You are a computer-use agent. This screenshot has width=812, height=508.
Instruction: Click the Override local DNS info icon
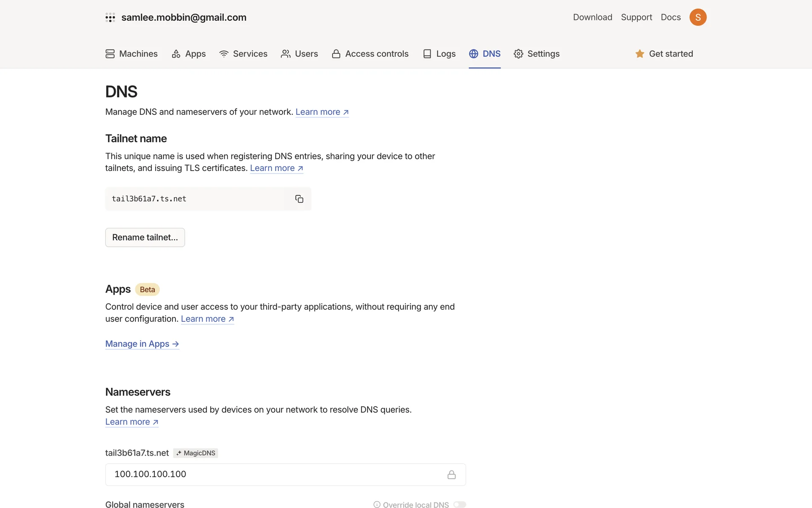pos(376,504)
